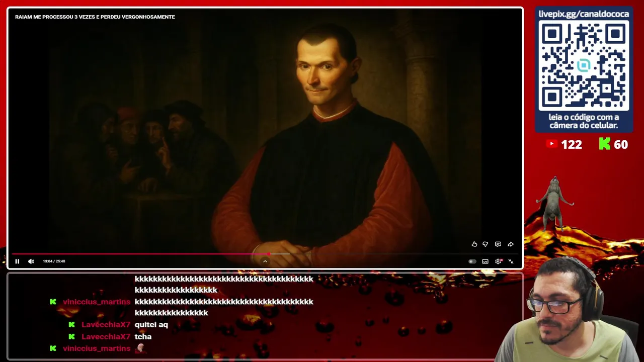
Task: Toggle the autoplay switch
Action: pos(472,261)
